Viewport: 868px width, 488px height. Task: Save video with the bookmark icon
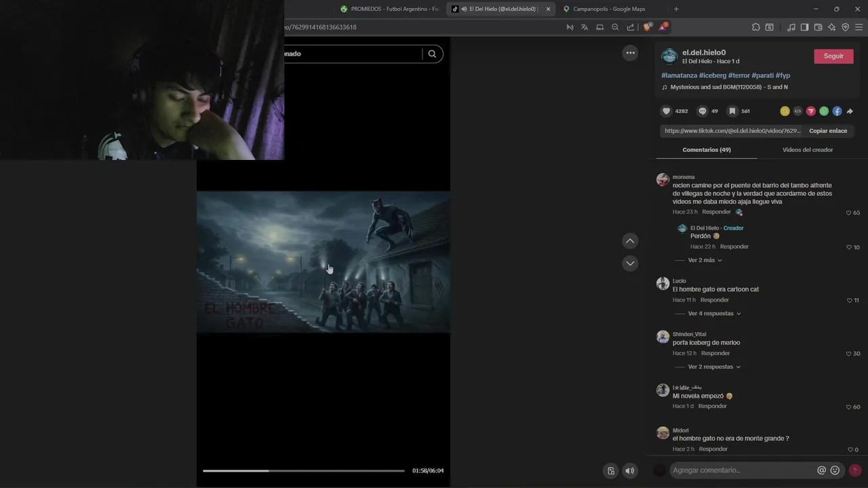(x=732, y=111)
